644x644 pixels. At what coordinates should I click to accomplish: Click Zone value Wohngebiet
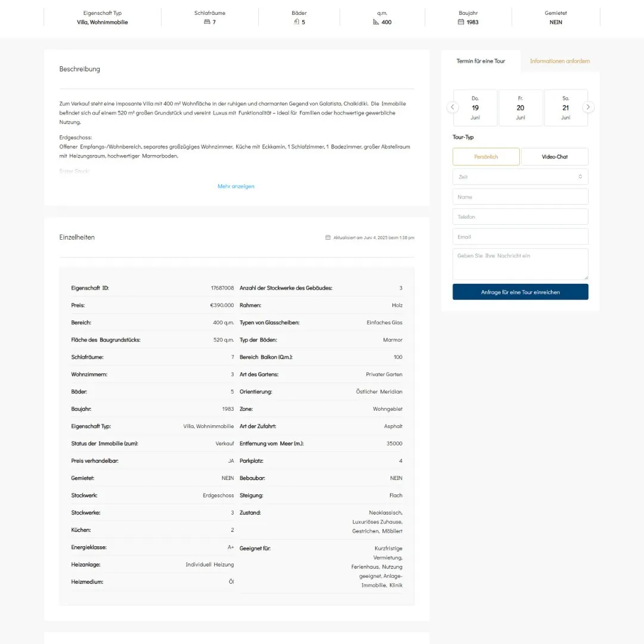388,408
